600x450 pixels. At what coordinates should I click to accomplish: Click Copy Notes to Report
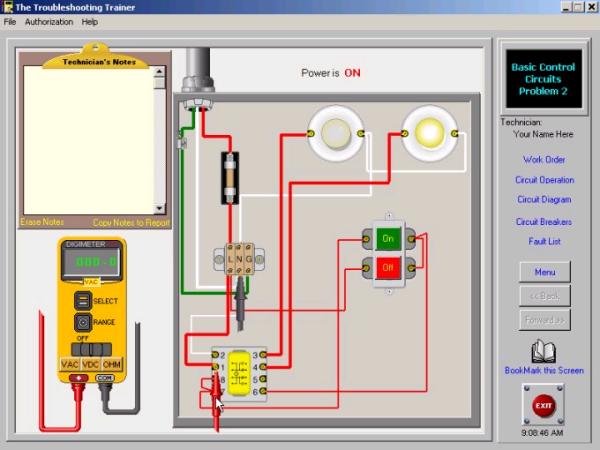131,223
